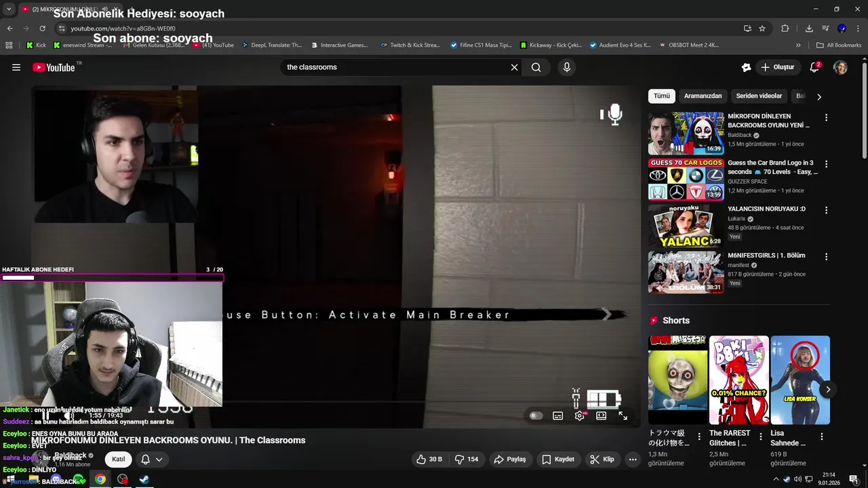Open the YouTube guide hamburger menu

pos(16,67)
